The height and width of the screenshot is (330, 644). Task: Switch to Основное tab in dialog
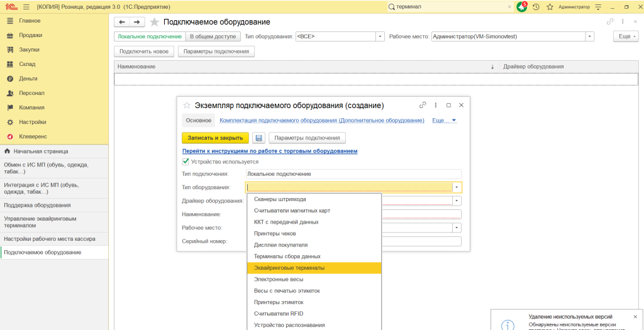tap(199, 120)
